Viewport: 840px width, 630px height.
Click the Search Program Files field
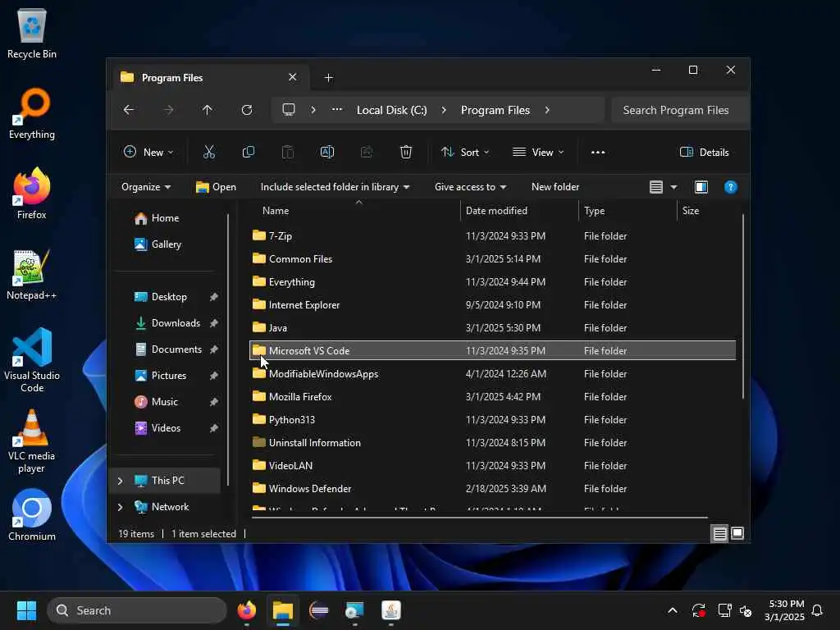pos(679,110)
